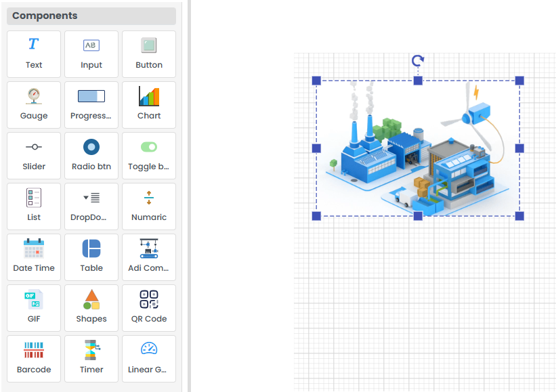Choose the Timer component
Viewport: 556px width, 392px height.
point(91,359)
